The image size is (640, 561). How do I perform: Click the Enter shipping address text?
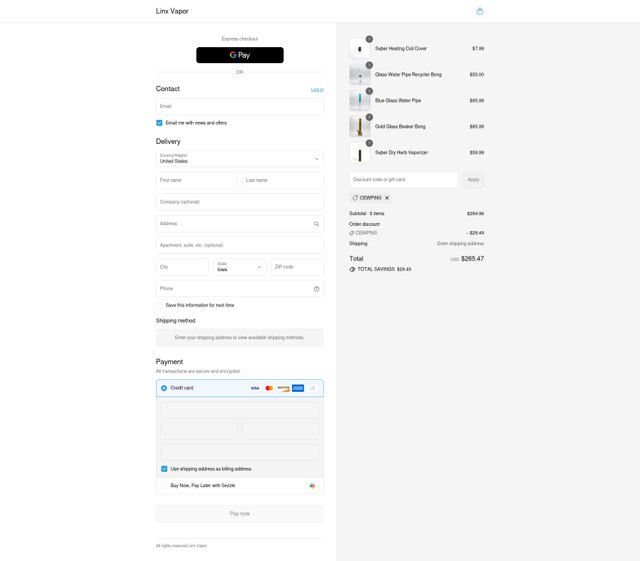pyautogui.click(x=460, y=243)
